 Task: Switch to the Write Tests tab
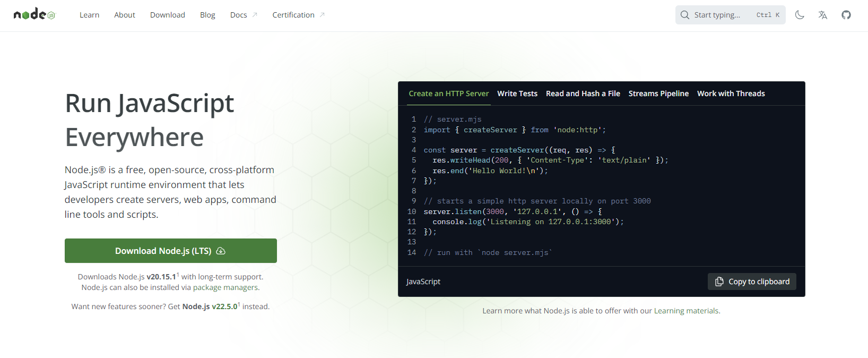tap(517, 93)
